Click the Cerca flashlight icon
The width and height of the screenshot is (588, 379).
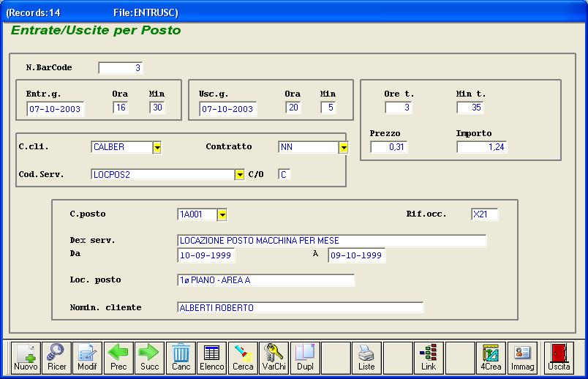point(243,357)
